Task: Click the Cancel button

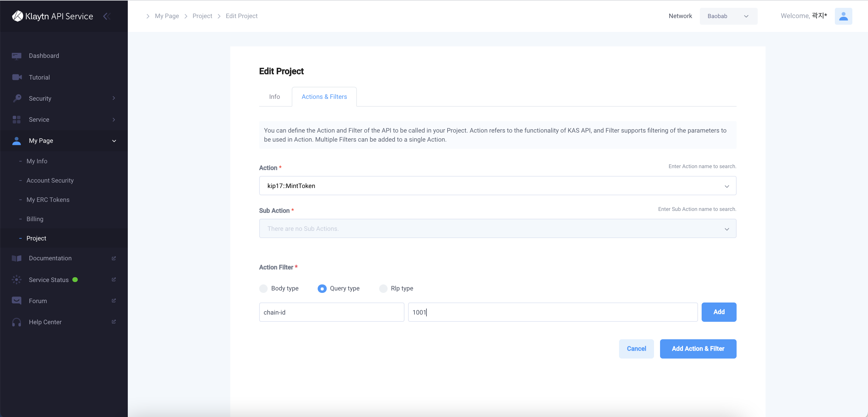Action: click(x=636, y=348)
